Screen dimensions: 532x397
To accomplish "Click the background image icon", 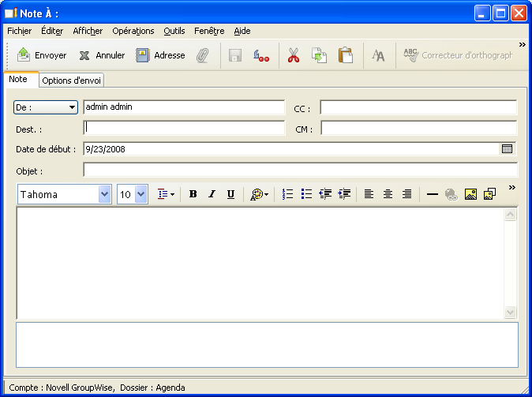I will 489,194.
